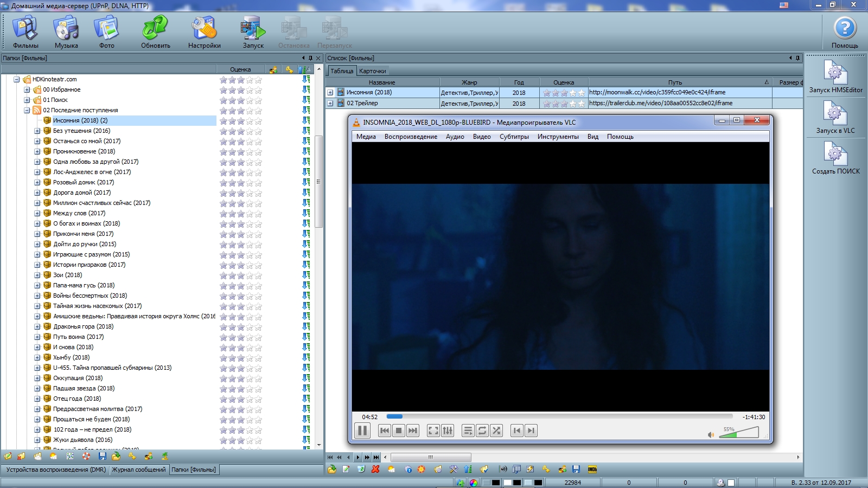This screenshot has width=868, height=488.
Task: Collapse the 02 Последние поступления folder
Action: pos(27,111)
